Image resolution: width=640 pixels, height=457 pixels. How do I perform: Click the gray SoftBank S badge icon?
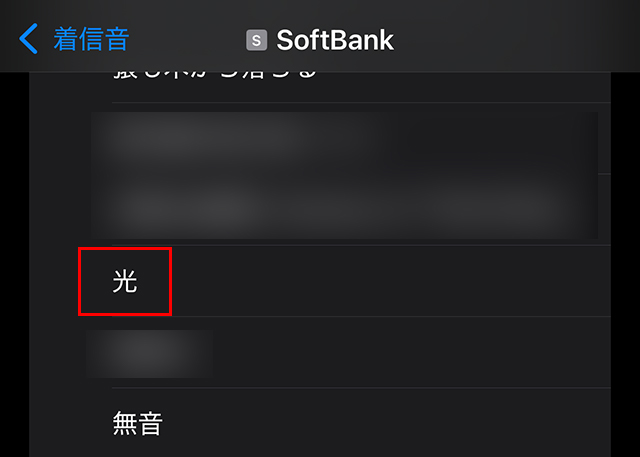click(x=256, y=40)
